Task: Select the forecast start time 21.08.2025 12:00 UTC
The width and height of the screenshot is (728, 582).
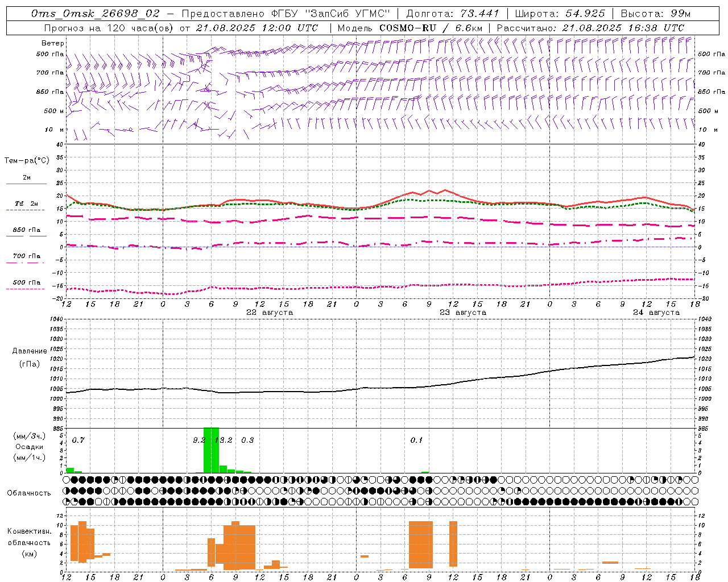Action: click(257, 28)
